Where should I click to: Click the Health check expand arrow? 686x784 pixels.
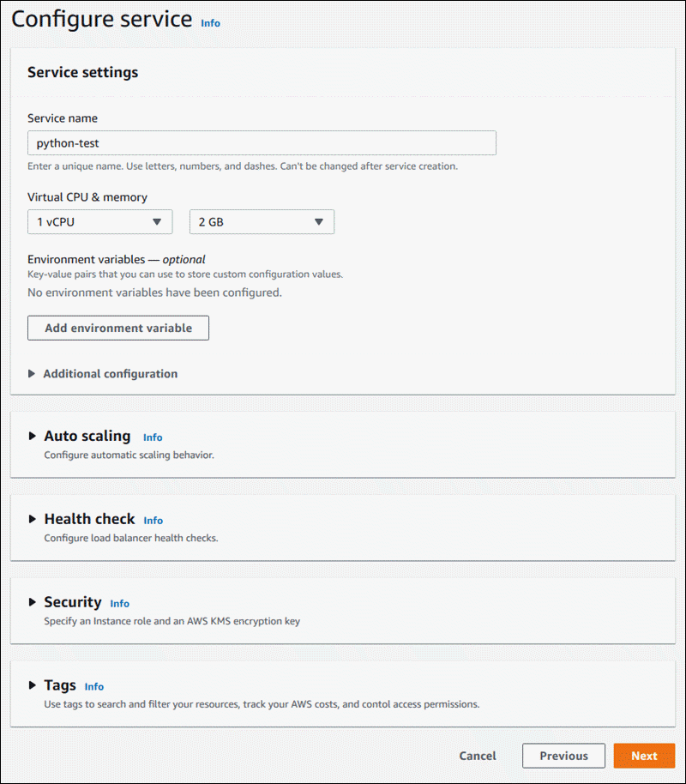(32, 519)
